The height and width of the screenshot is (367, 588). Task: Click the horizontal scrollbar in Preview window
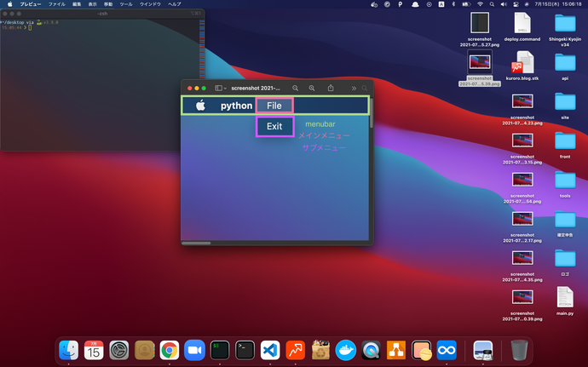pos(196,243)
